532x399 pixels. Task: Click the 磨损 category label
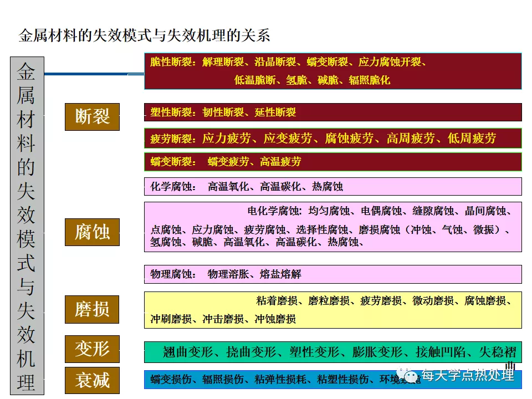[x=92, y=309]
